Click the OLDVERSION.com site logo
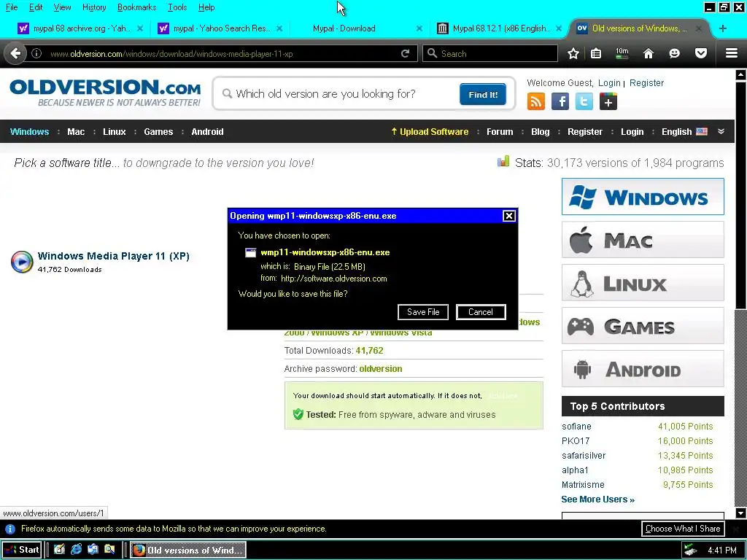The image size is (747, 560). [105, 93]
